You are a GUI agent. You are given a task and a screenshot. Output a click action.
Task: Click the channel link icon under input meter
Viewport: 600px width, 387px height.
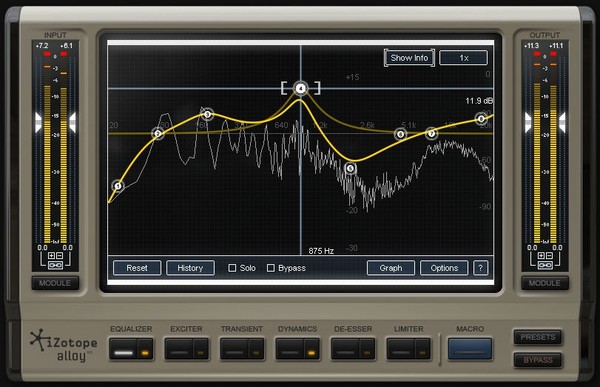pos(55,265)
